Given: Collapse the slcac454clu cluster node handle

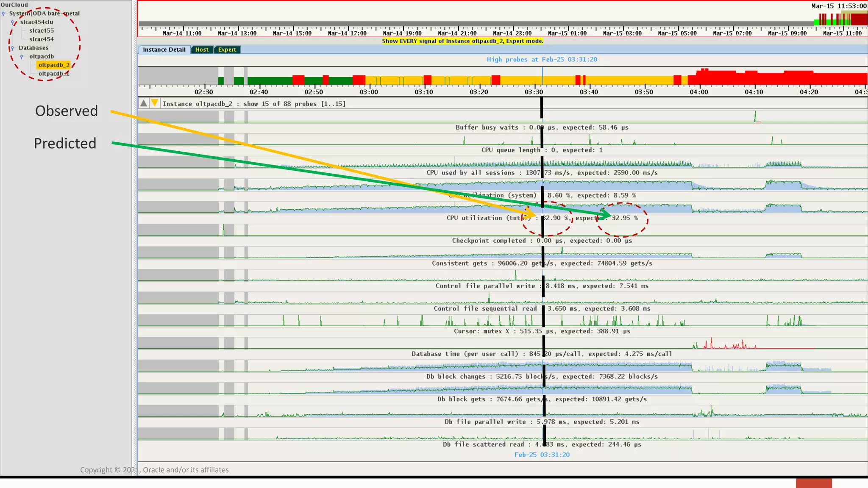Looking at the screenshot, I should 13,22.
